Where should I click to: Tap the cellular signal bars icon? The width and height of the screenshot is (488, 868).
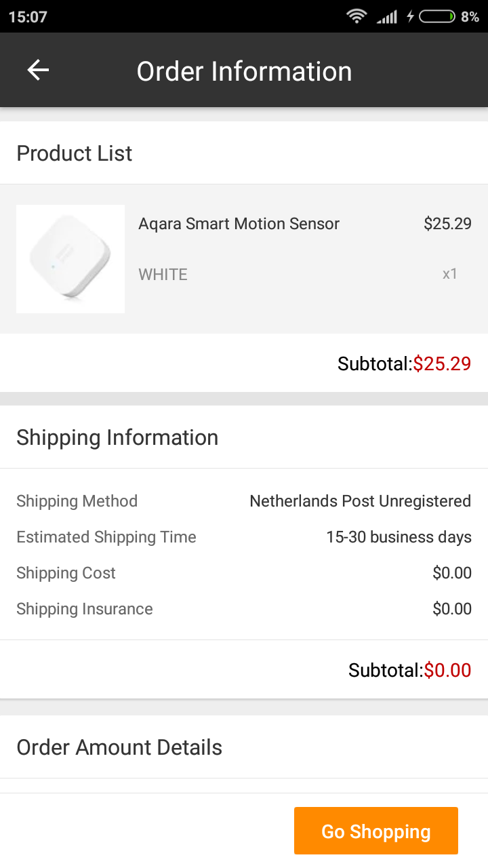coord(387,16)
